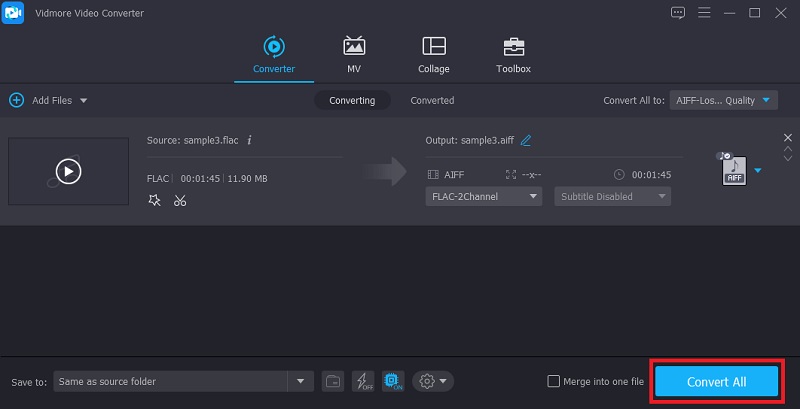Open the Collage tab
This screenshot has height=409, width=800.
433,55
